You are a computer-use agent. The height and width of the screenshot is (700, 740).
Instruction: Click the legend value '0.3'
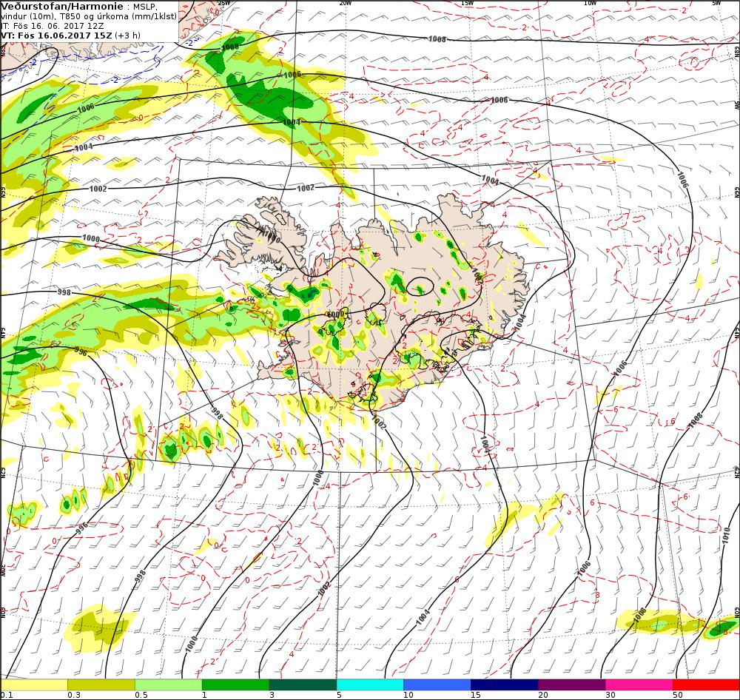(x=73, y=696)
